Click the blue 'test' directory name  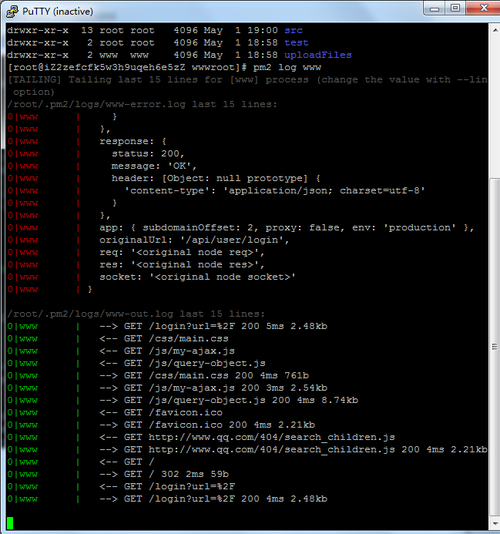(x=296, y=43)
